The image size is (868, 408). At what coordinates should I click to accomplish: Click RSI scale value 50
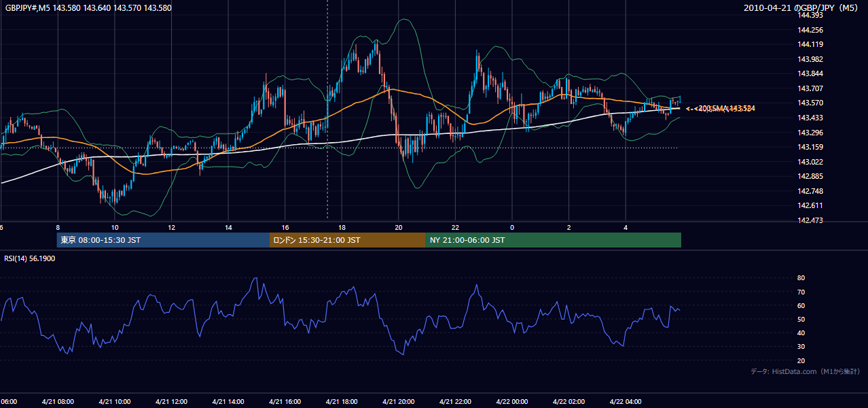coord(801,319)
